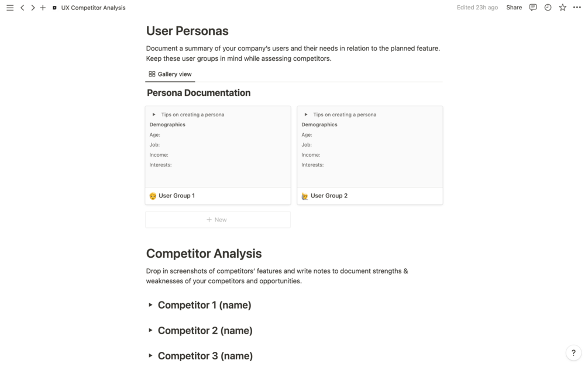The width and height of the screenshot is (588, 367).
Task: Open the comments panel icon
Action: [x=533, y=8]
